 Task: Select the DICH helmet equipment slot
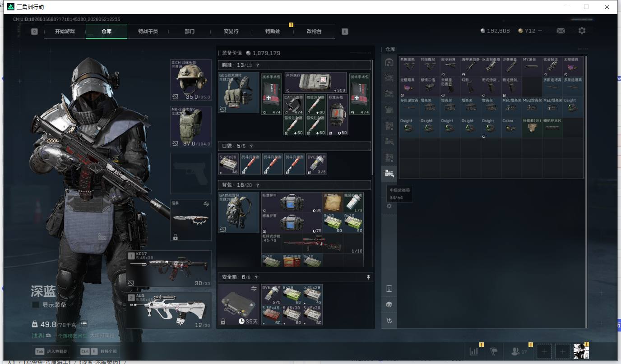point(191,80)
